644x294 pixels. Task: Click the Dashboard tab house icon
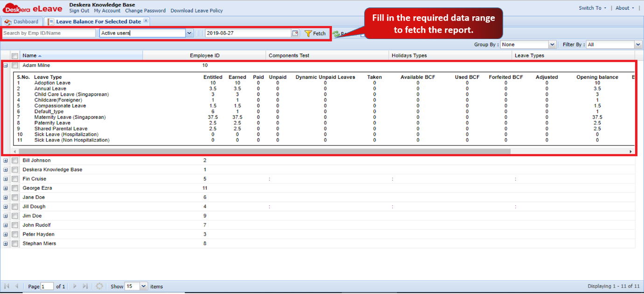[7, 22]
